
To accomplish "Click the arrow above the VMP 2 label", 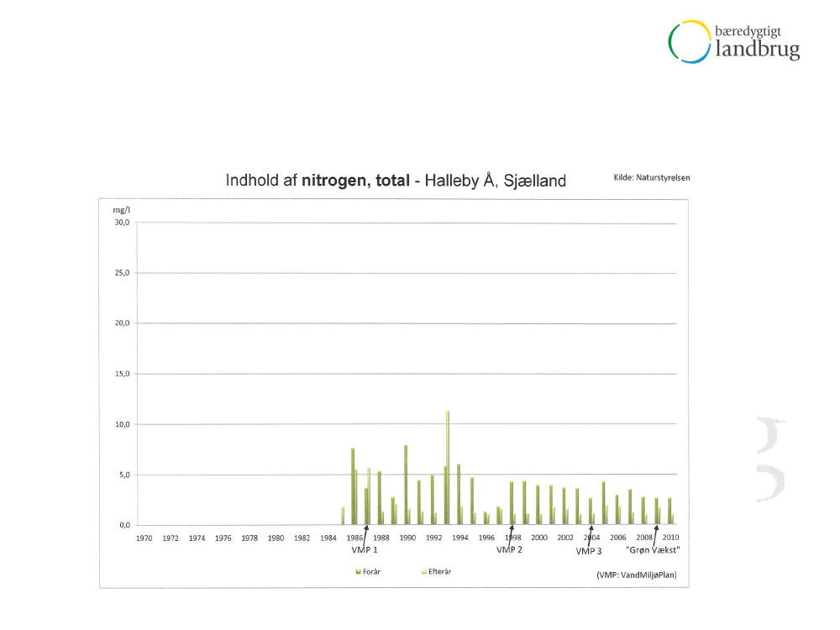I will coord(511,533).
